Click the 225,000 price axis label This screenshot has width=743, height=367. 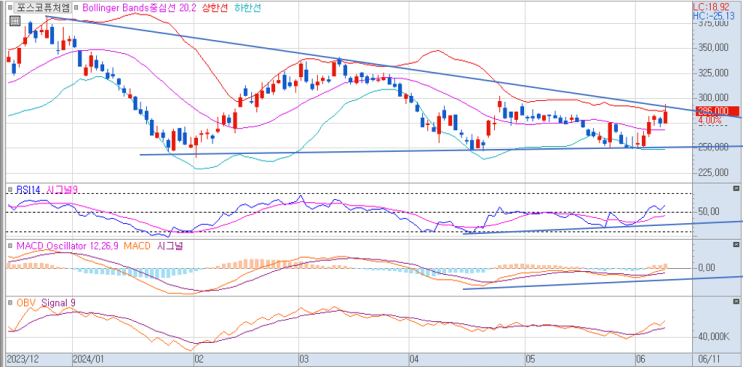(713, 172)
